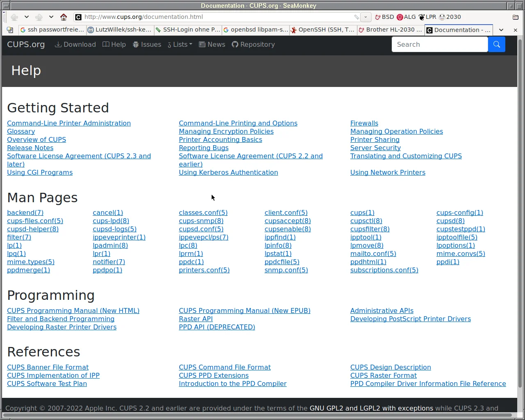Switch to the 'OpenSSH (SSH, T...' tab

323,30
